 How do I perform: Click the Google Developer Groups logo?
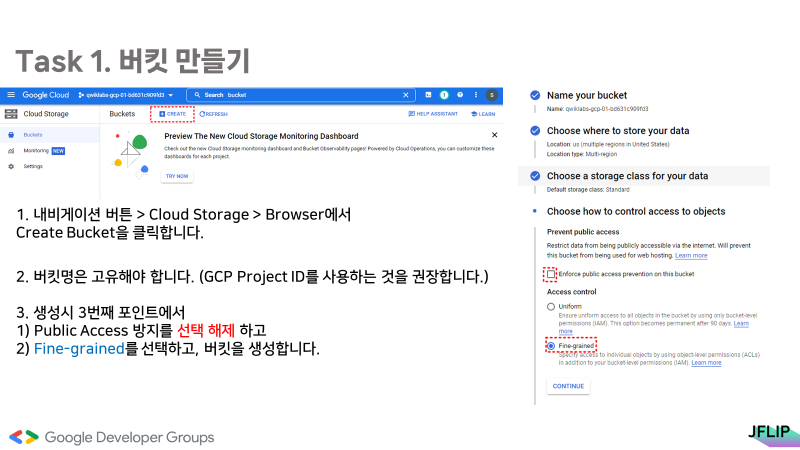(112, 438)
